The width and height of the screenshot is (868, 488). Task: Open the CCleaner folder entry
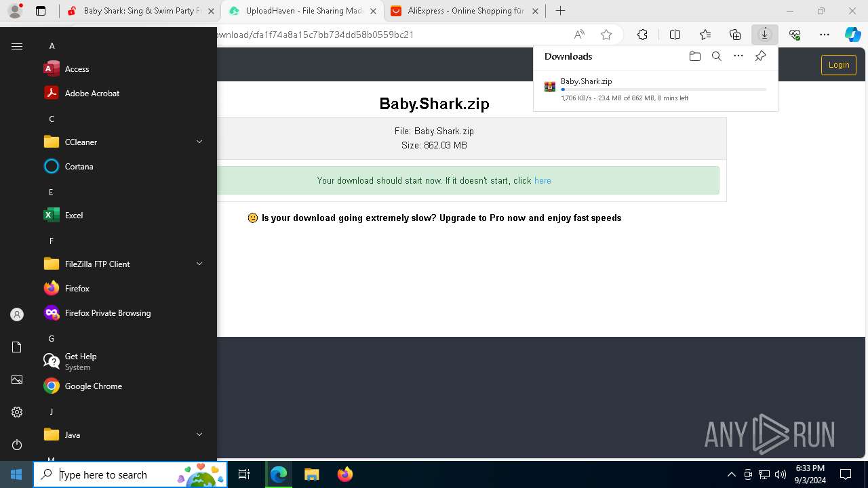122,142
